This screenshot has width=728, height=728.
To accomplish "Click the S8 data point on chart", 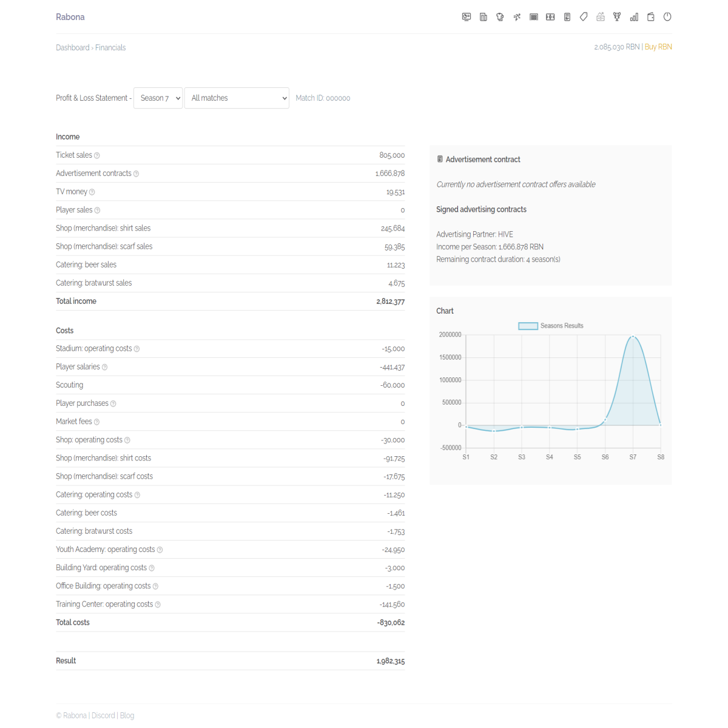I will click(661, 425).
